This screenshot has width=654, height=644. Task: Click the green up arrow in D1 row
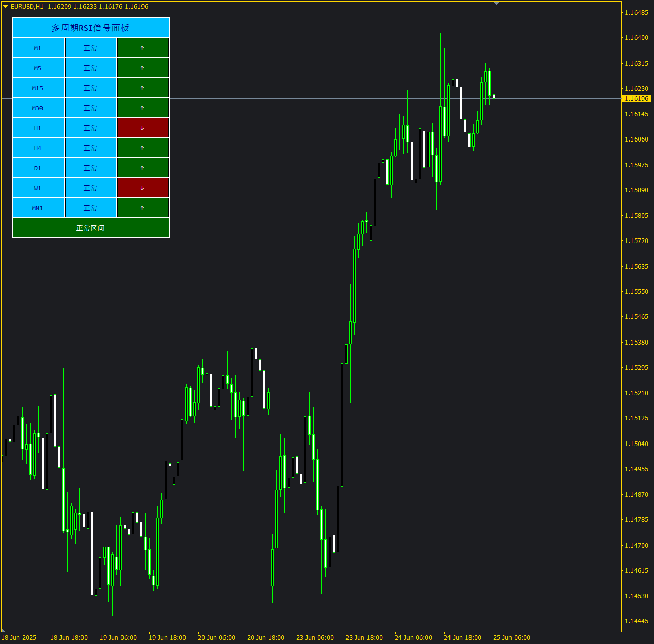click(143, 168)
